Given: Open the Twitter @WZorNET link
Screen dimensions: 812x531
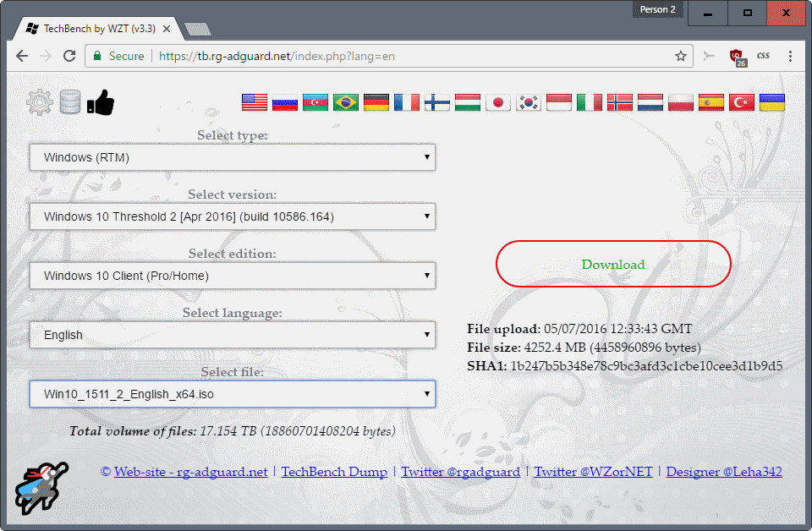Looking at the screenshot, I should coord(593,472).
